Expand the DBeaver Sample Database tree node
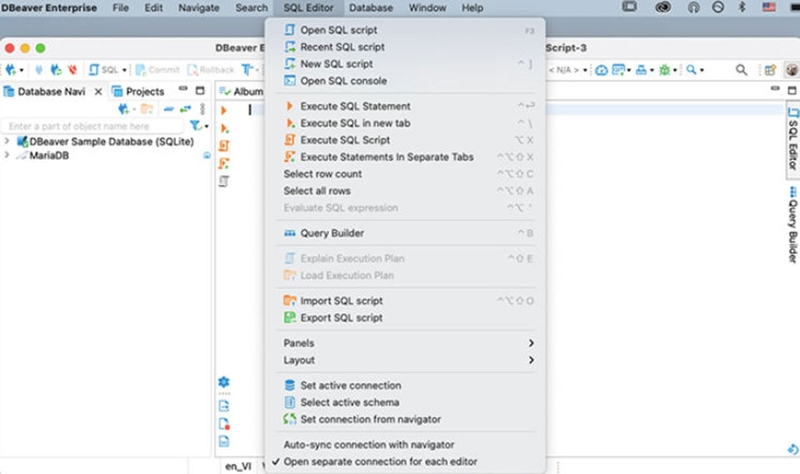Image resolution: width=800 pixels, height=474 pixels. pos(7,141)
